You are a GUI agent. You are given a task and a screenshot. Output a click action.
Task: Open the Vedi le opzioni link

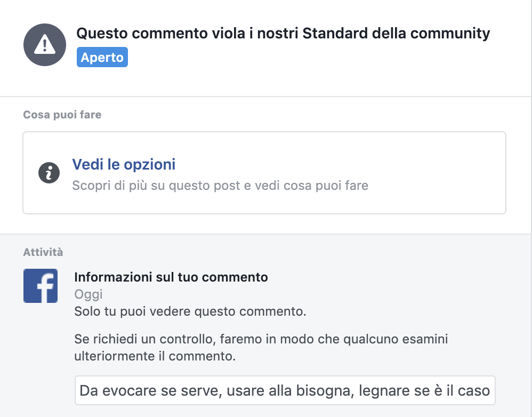[124, 164]
